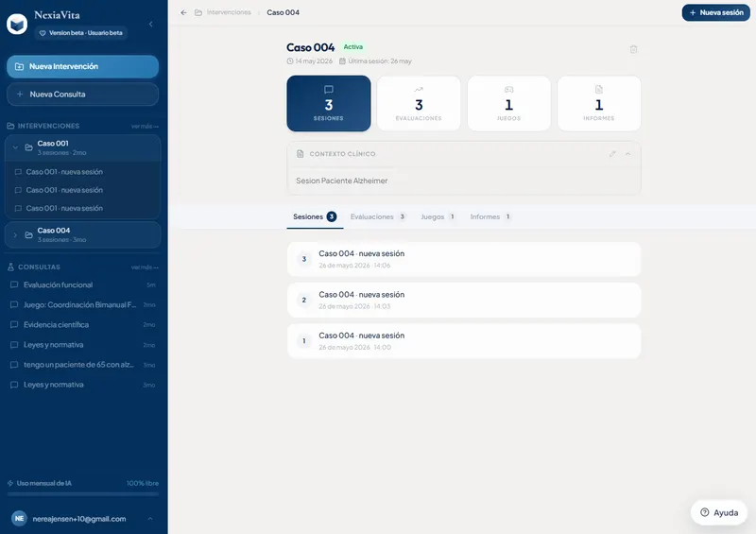Expand the Caso 004 tree node
The height and width of the screenshot is (534, 756).
(15, 235)
